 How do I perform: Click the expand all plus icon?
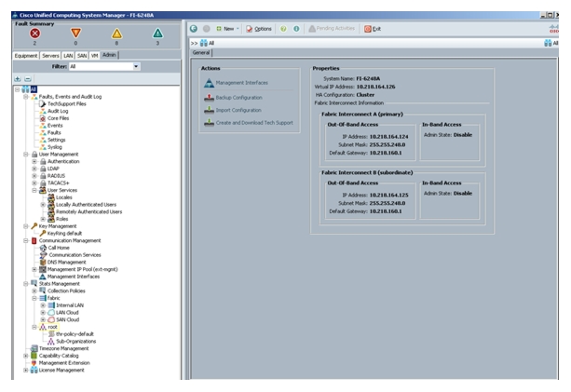18,78
